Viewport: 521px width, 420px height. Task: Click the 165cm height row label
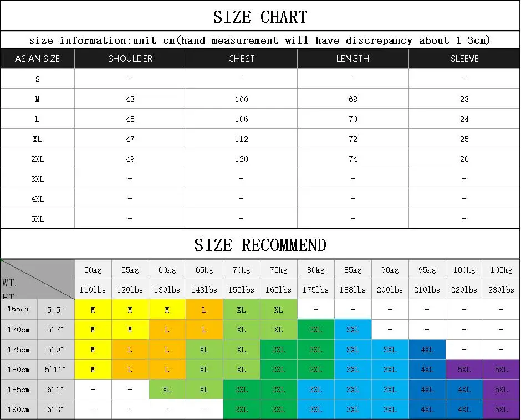click(19, 309)
